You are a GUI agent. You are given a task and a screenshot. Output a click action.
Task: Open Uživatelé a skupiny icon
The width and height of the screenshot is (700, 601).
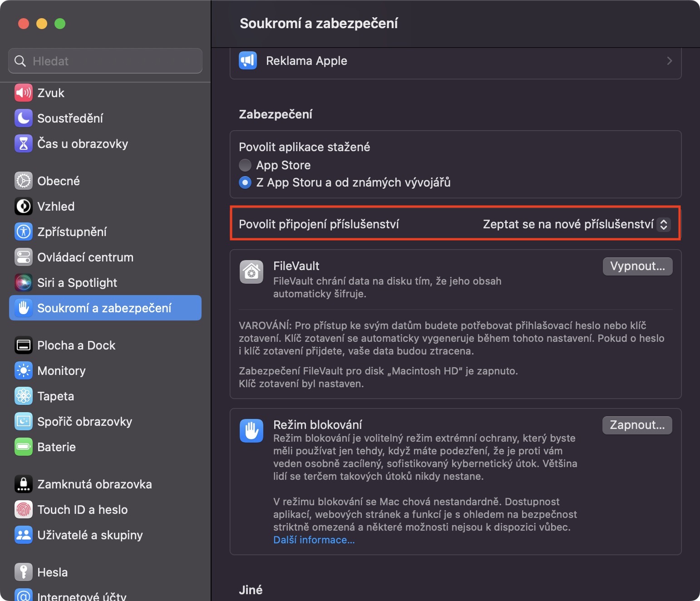(24, 535)
